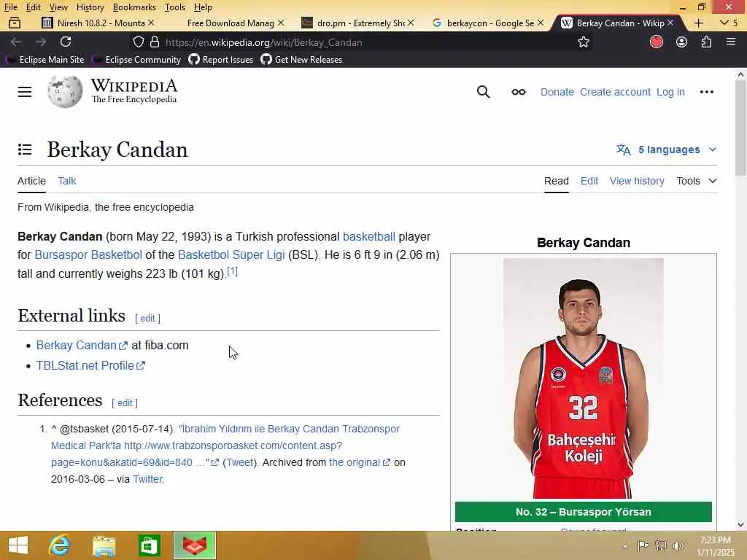Open the personal tools ellipsis menu
This screenshot has width=747, height=560.
[706, 92]
